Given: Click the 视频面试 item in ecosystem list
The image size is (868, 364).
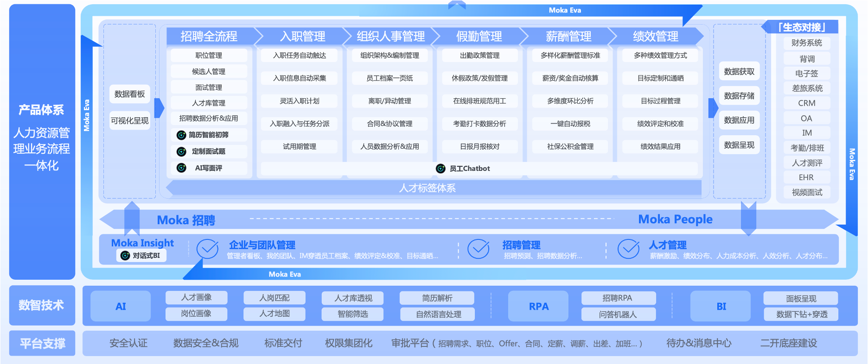Looking at the screenshot, I should click(807, 192).
